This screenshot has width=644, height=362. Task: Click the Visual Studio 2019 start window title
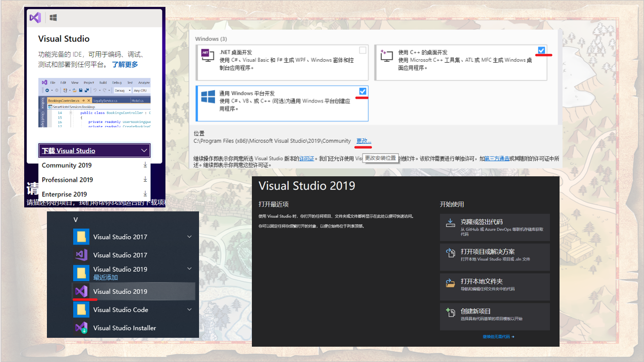(307, 186)
